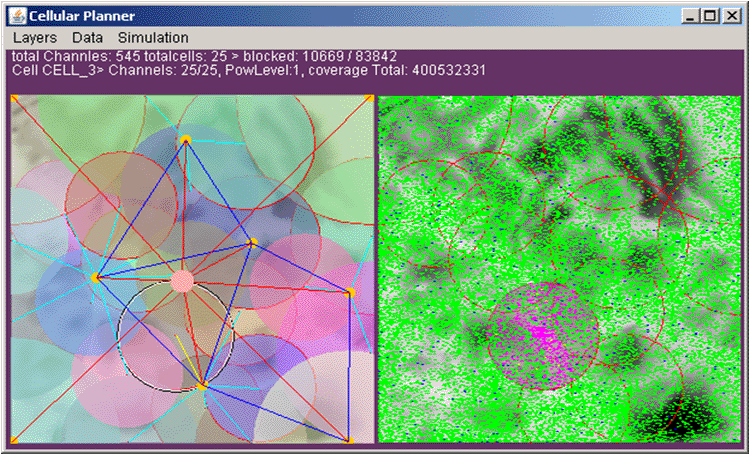Click the total Channels status line
Viewport: 750px width, 455px height.
click(x=205, y=56)
